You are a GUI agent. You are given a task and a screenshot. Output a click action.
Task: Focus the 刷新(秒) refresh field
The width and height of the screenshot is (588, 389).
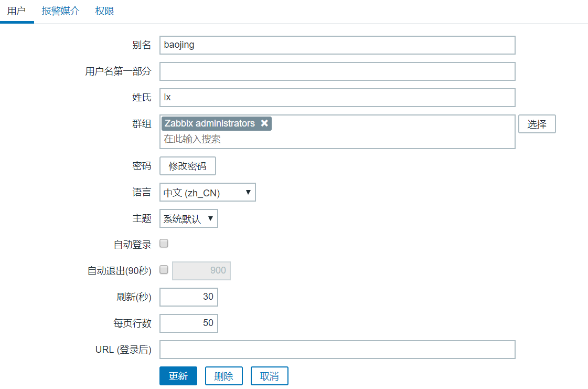[x=188, y=297]
